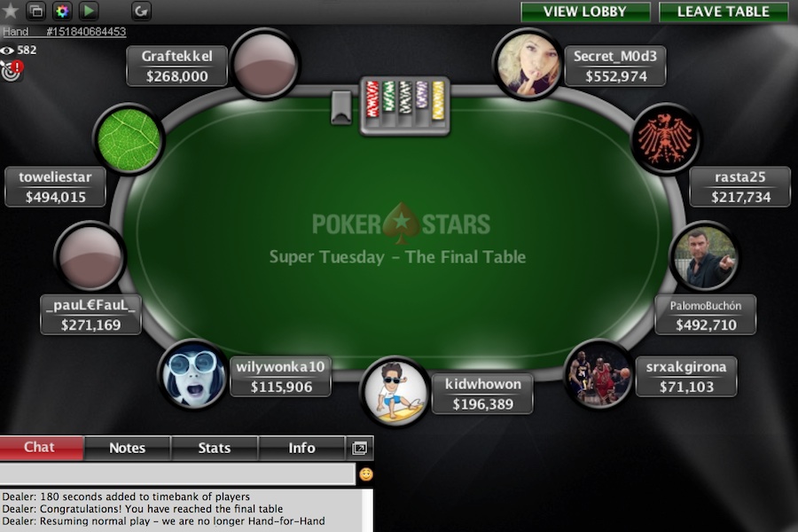Select Secret_M0d3's player avatar
The height and width of the screenshot is (532, 798).
(x=528, y=65)
